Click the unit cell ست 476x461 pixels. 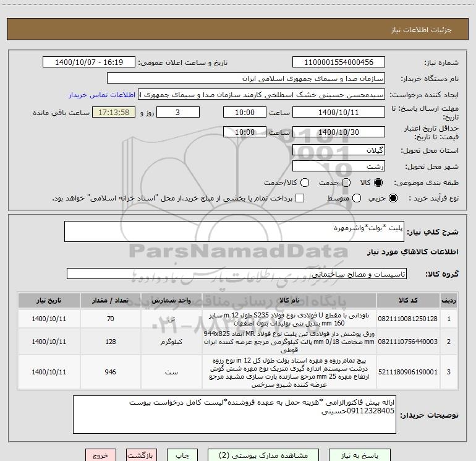[x=171, y=372]
